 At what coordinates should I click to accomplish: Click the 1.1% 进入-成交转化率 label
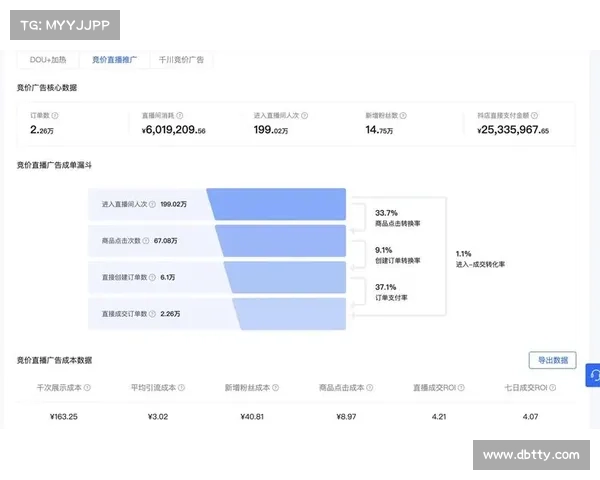pos(480,259)
